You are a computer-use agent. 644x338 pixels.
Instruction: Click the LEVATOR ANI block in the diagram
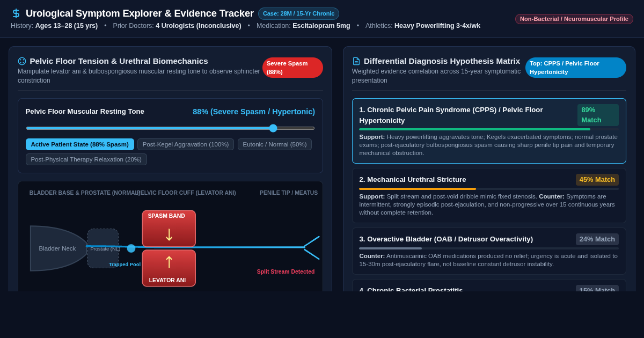click(x=169, y=268)
